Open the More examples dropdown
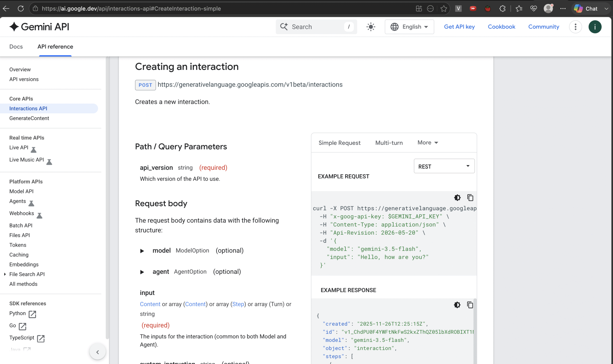The width and height of the screenshot is (613, 364). coord(428,143)
